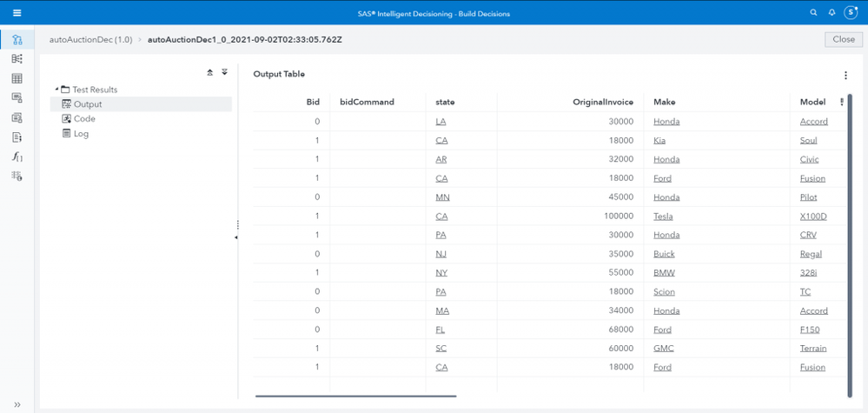The width and height of the screenshot is (868, 413).
Task: Click the table's horizontal scrollbar
Action: click(x=356, y=396)
